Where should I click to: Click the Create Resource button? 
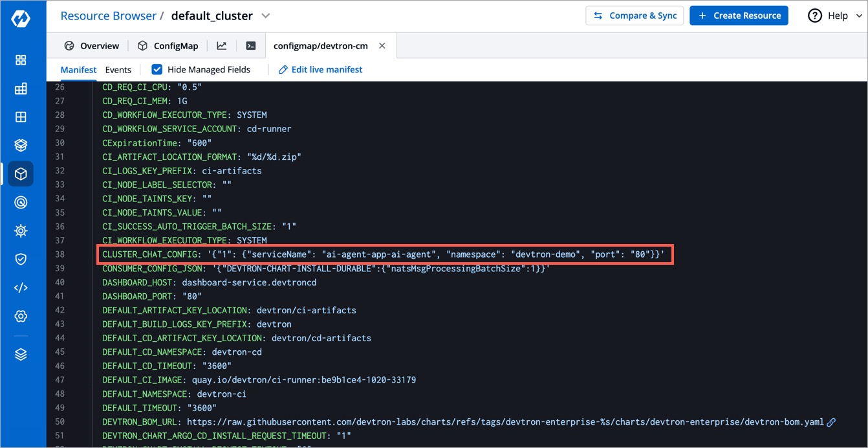(x=739, y=16)
